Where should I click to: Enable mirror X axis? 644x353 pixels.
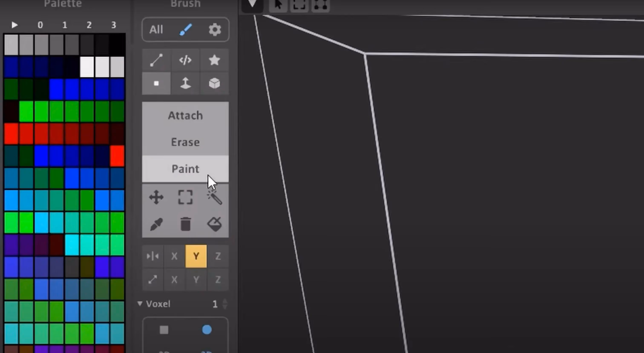pos(174,256)
